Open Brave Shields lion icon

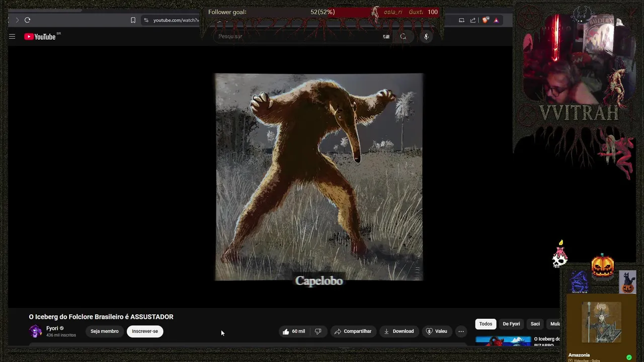tap(485, 20)
